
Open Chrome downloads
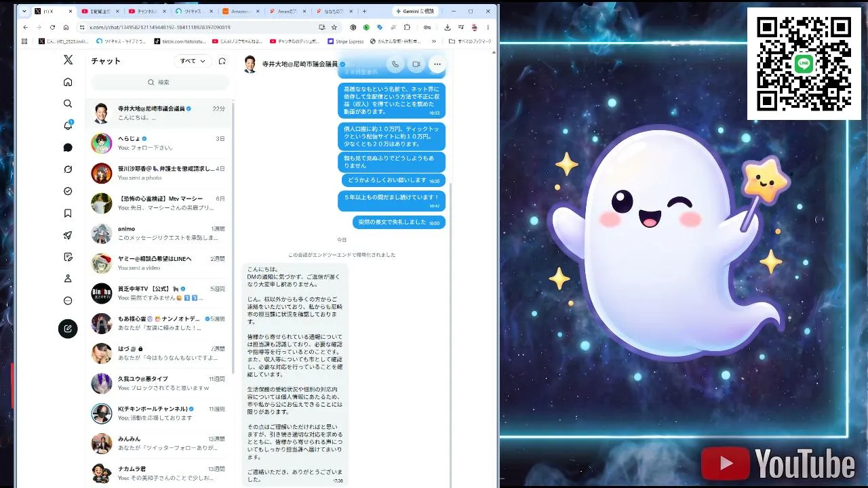(x=448, y=27)
